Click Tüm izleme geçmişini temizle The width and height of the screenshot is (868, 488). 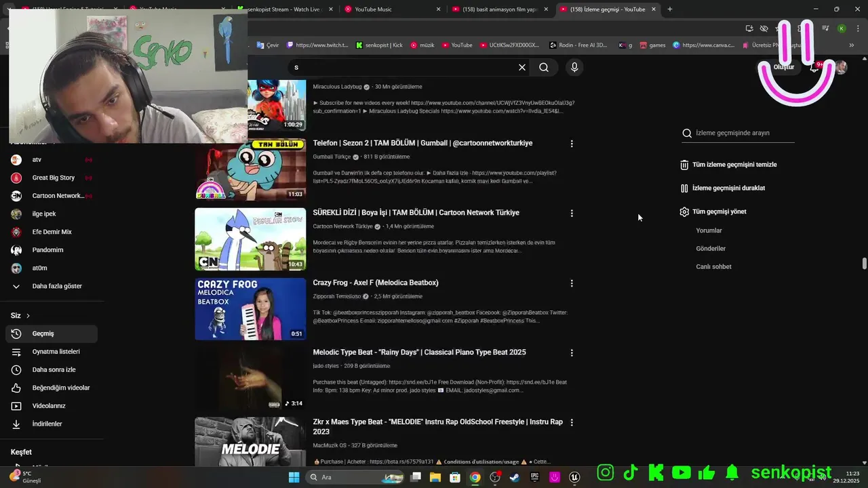729,165
